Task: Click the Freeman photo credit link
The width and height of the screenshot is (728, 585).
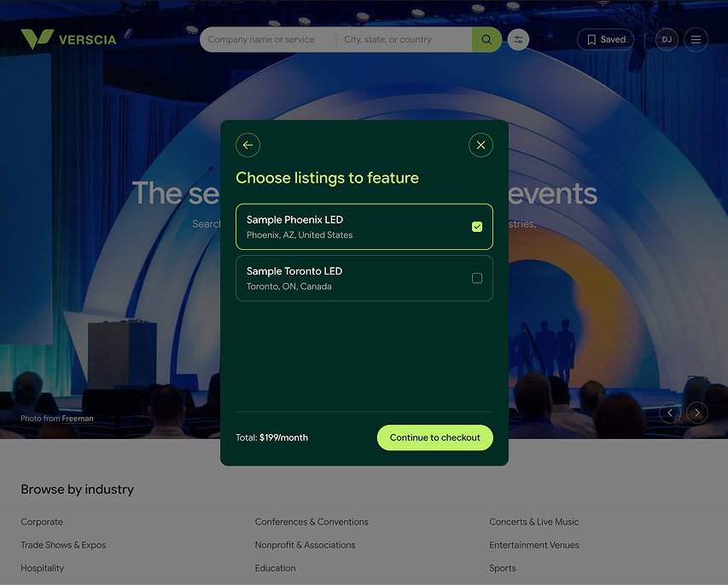Action: pos(78,419)
